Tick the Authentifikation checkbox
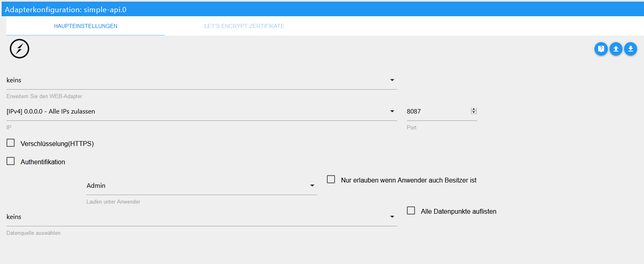The width and height of the screenshot is (644, 264). [x=11, y=161]
